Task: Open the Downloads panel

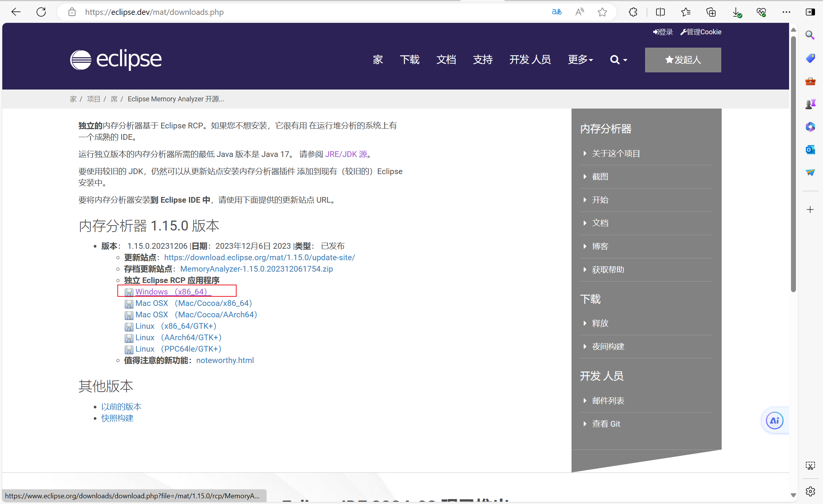Action: pos(737,12)
